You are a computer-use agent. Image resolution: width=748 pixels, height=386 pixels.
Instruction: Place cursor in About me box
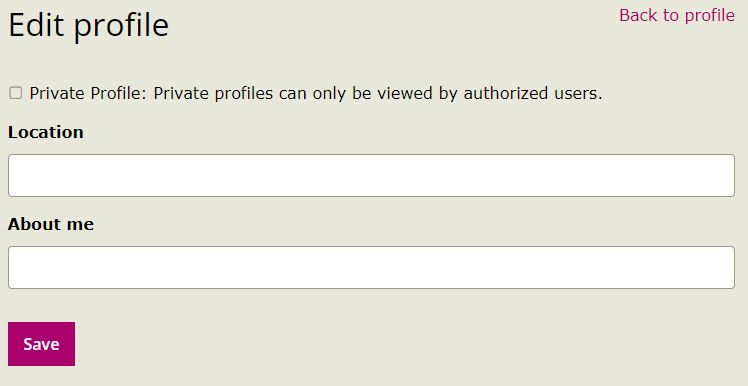[x=371, y=267]
